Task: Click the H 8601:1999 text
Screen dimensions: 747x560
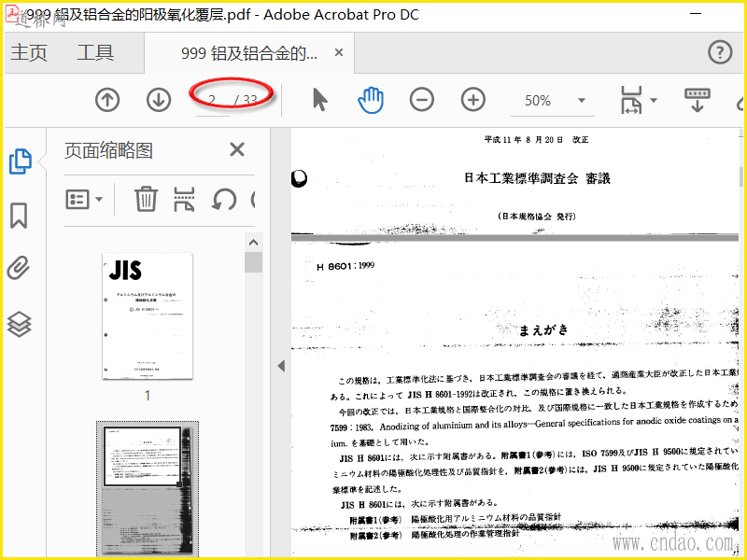Action: tap(345, 266)
